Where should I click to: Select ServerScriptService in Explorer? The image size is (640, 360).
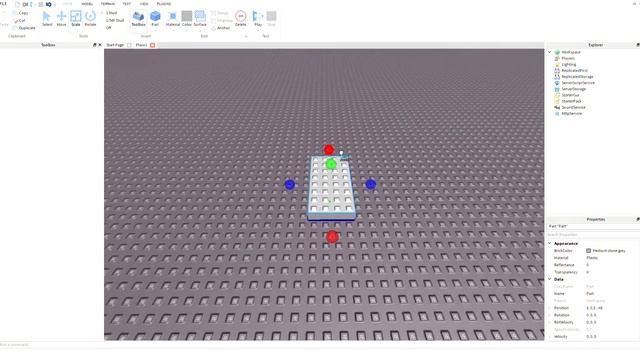[x=578, y=83]
